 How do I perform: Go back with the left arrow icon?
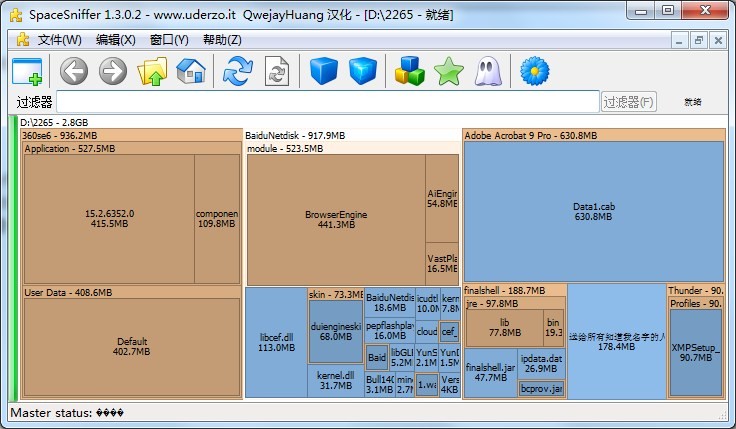(x=74, y=71)
